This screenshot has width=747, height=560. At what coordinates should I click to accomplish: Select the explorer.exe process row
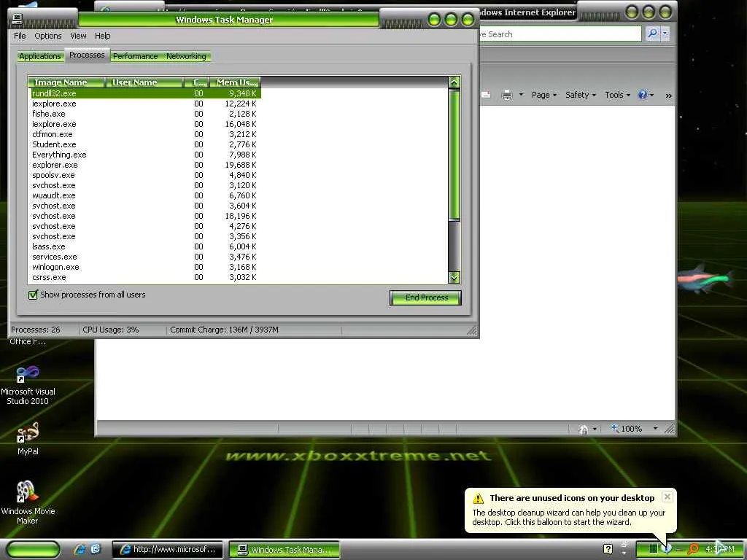point(144,165)
